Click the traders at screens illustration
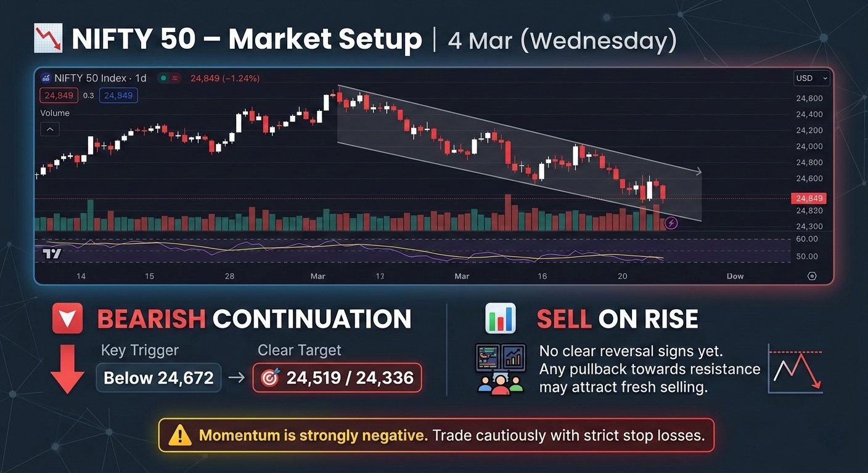This screenshot has height=473, width=868. click(500, 369)
